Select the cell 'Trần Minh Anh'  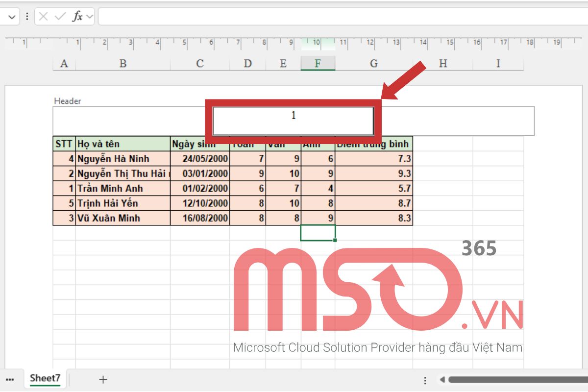click(x=123, y=188)
